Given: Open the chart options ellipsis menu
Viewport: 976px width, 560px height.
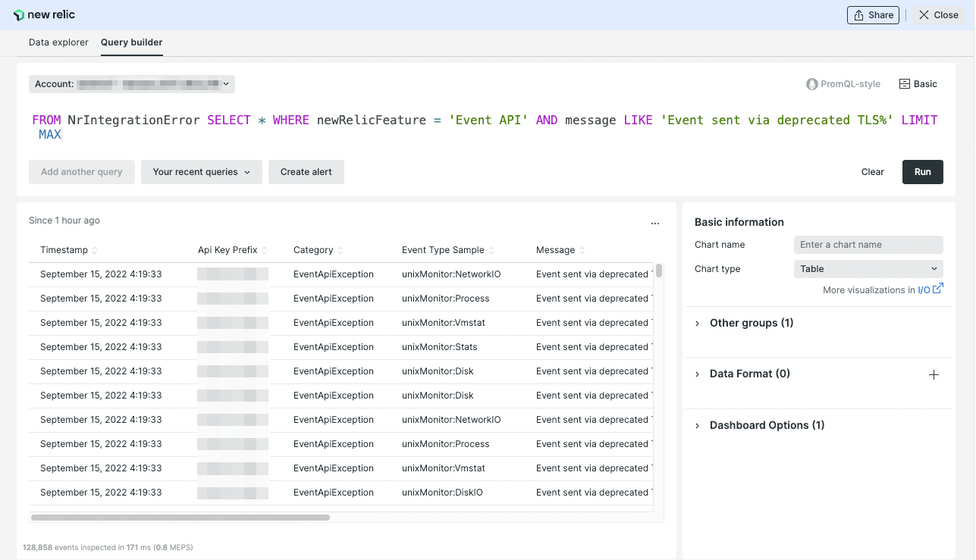Looking at the screenshot, I should tap(655, 224).
